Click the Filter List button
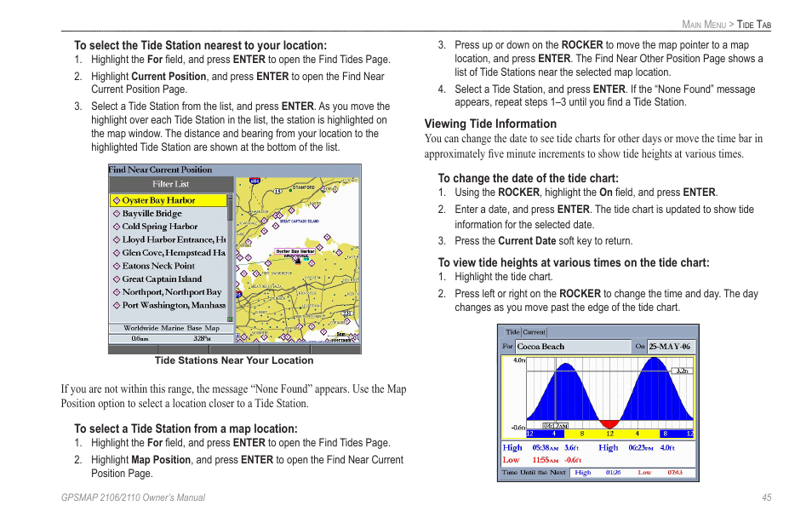812x529 pixels. pos(171,184)
